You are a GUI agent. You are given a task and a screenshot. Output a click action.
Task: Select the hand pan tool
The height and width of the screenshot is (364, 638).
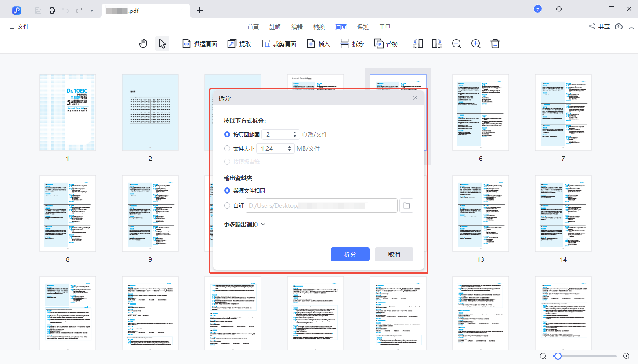click(143, 44)
